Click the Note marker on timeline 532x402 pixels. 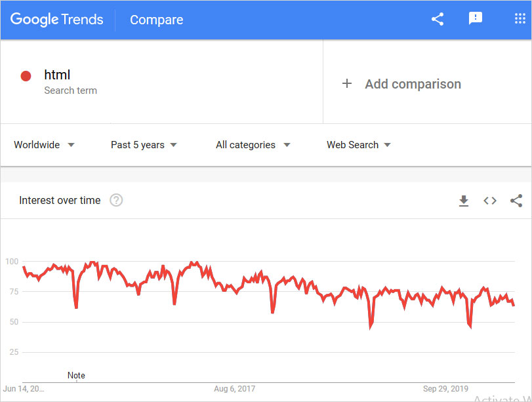click(x=76, y=376)
